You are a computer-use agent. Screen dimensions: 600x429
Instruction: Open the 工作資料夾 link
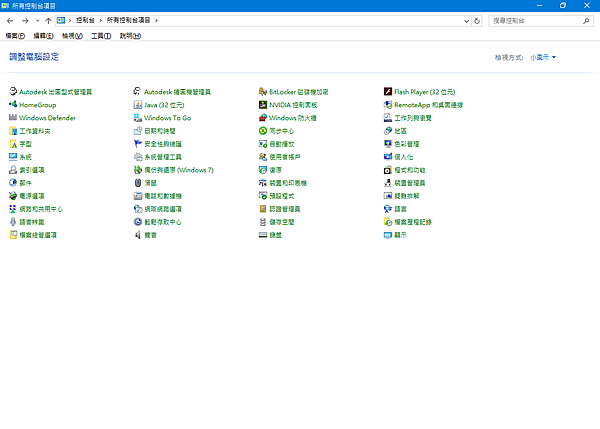point(35,131)
